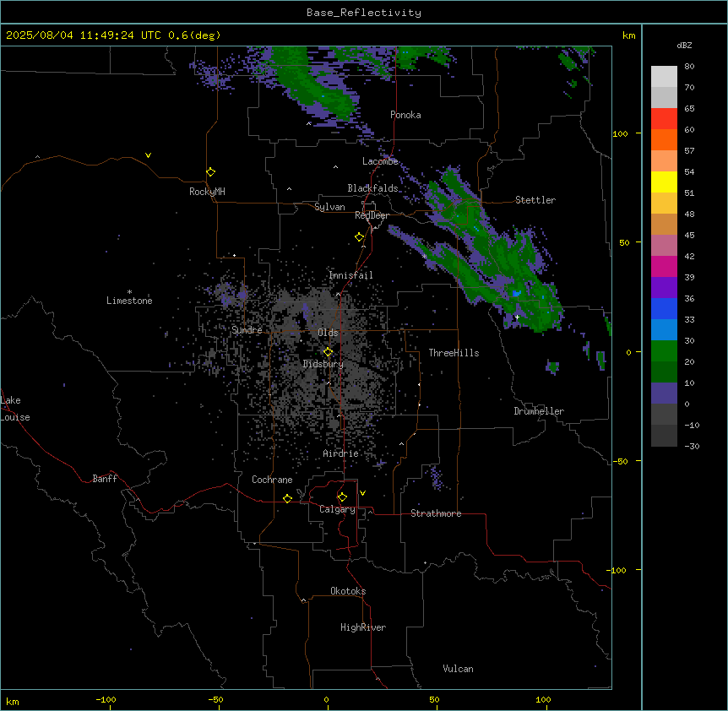Click the blue high-reflectivity core near Stettler storm
This screenshot has width=728, height=711.
pos(516,293)
